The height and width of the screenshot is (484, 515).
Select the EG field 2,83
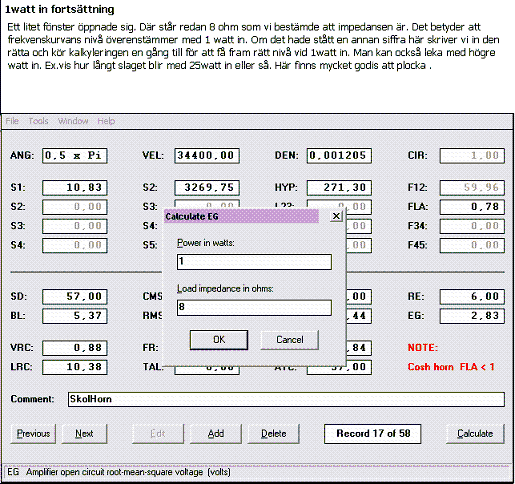click(472, 316)
